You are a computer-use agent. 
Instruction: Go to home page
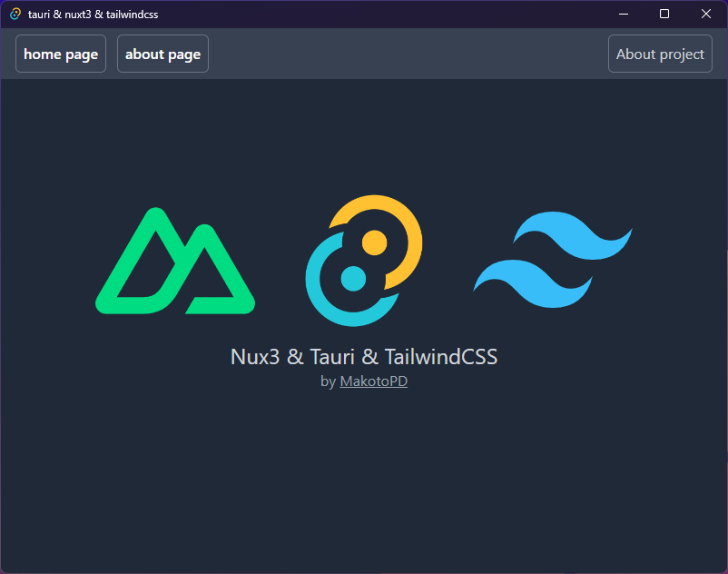pyautogui.click(x=61, y=54)
